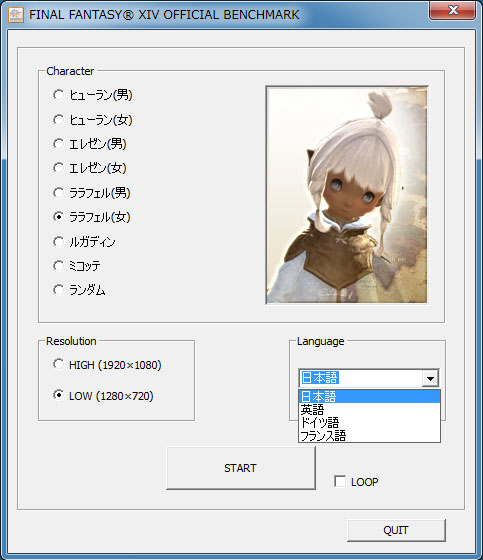Image resolution: width=483 pixels, height=560 pixels.
Task: Choose 英語 from the language list
Action: (369, 409)
